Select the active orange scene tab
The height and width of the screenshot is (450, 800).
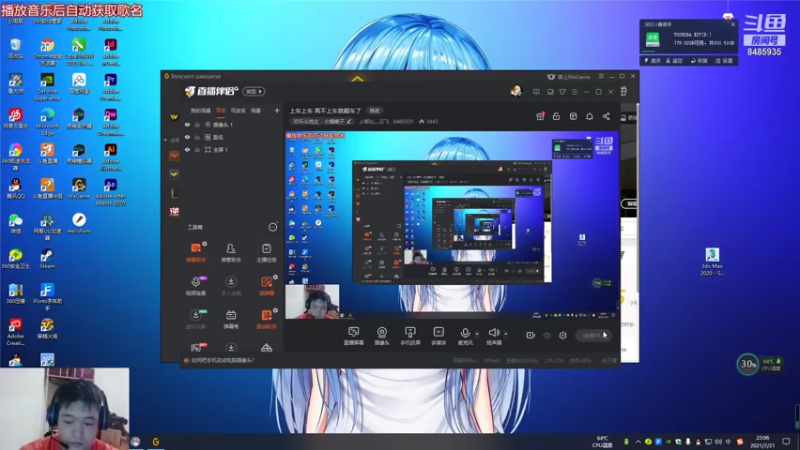tap(220, 110)
